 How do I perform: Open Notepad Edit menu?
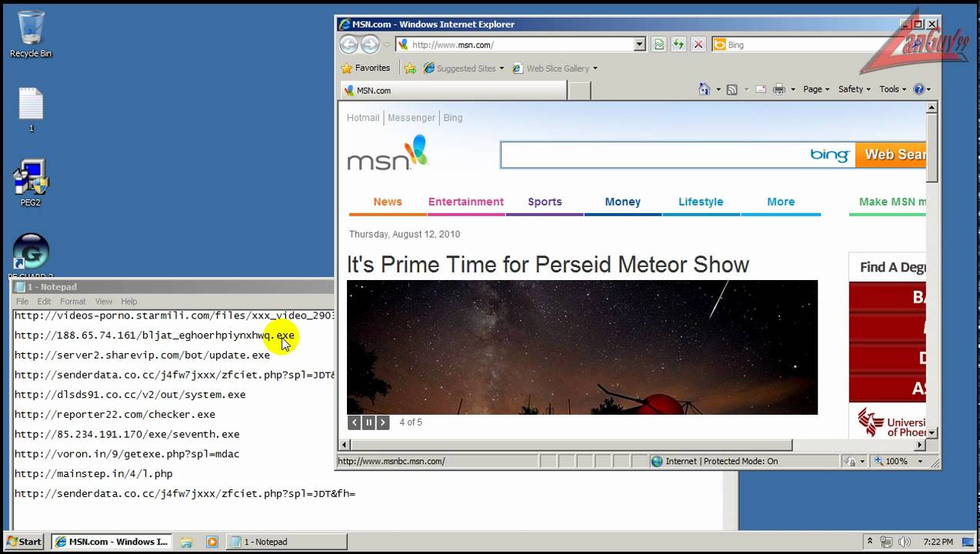coord(44,302)
